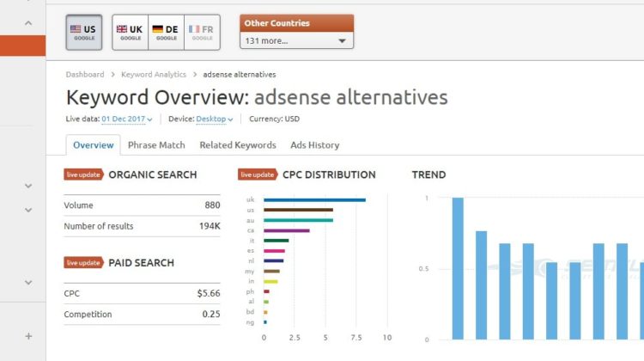The height and width of the screenshot is (361, 644).
Task: Click the orange highlighted sidebar item
Action: pos(22,46)
